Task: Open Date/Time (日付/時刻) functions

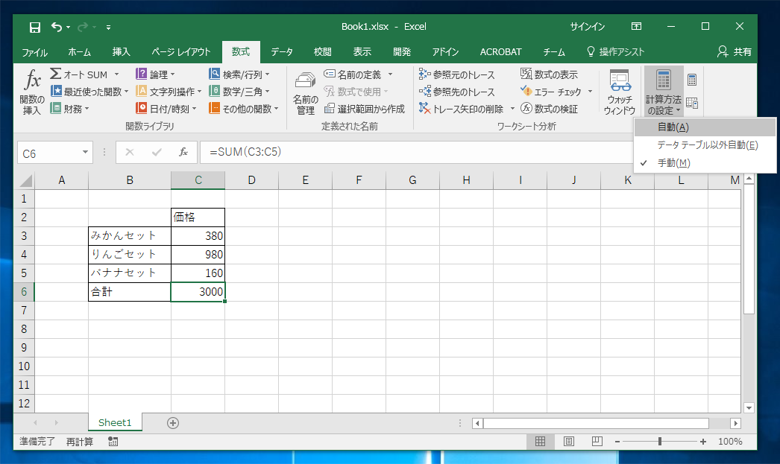Action: [x=166, y=108]
